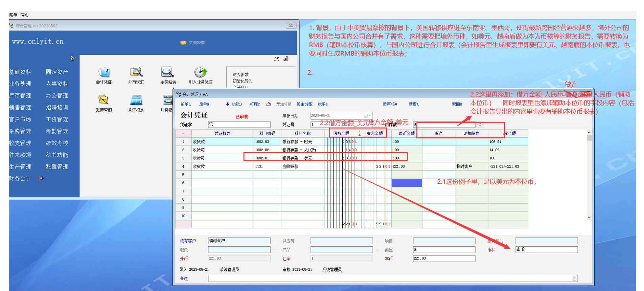Screen dimensions: 644x291
Task: Click the printer icon beside 打印
Action: (x=269, y=104)
